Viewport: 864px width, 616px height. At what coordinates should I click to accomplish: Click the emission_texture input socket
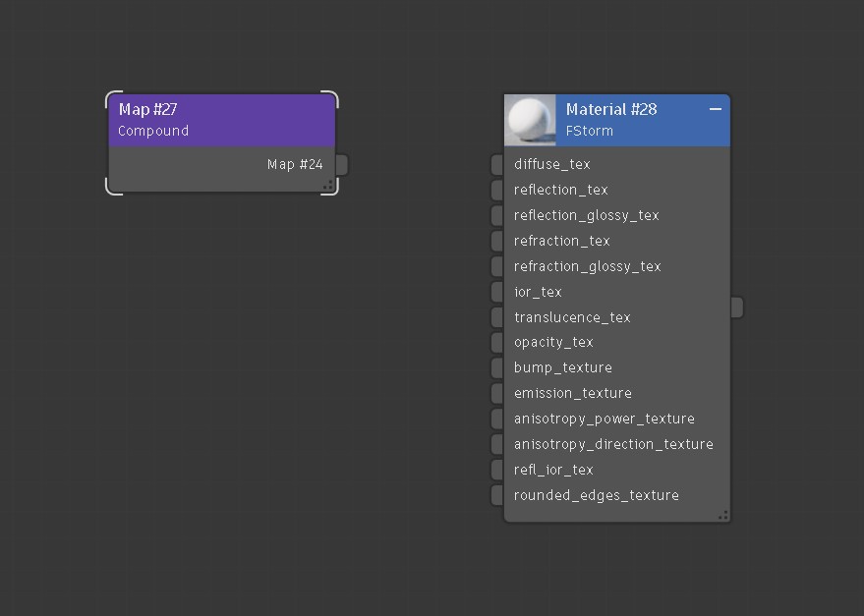click(x=497, y=393)
